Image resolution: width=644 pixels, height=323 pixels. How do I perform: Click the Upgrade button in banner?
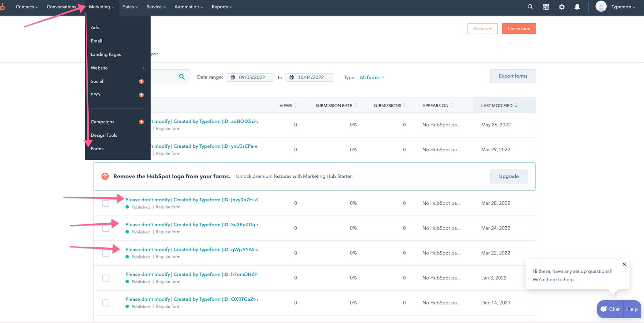tap(509, 176)
